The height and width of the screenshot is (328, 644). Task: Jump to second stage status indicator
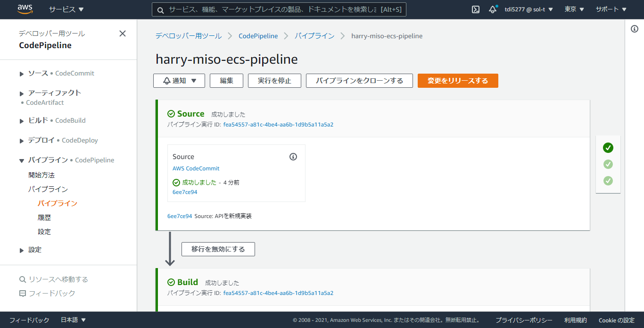[608, 164]
